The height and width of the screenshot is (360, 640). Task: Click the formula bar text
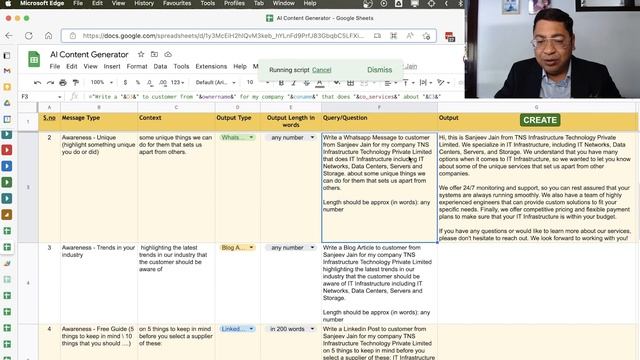[x=264, y=97]
